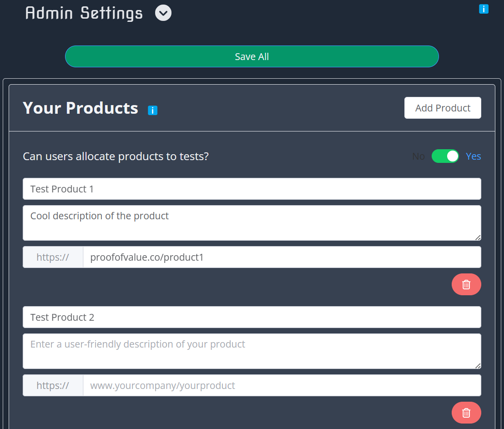Screen dimensions: 504x429
Task: Remove Test Product 2 with its trash icon
Action: click(466, 412)
